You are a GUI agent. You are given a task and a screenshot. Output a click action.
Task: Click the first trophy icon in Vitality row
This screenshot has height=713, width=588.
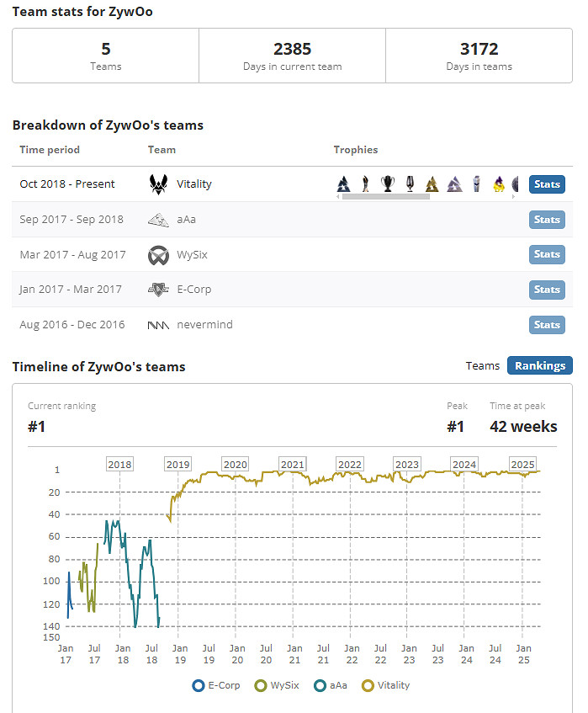coord(343,184)
